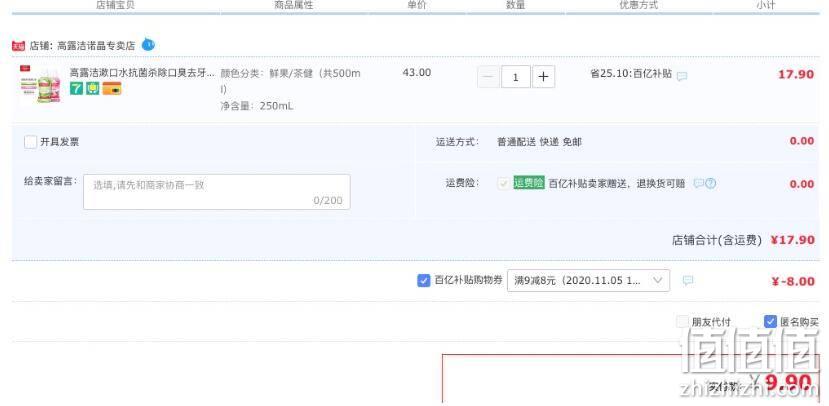This screenshot has width=829, height=406.
Task: Open chat bubble icon beside 退换货可赔
Action: click(x=698, y=183)
